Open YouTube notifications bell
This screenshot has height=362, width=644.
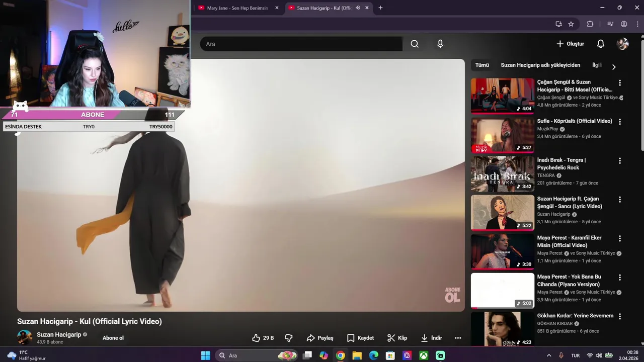coord(600,44)
